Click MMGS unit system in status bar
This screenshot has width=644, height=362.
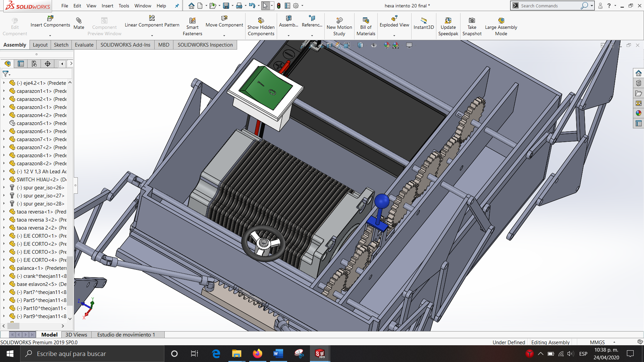click(597, 342)
